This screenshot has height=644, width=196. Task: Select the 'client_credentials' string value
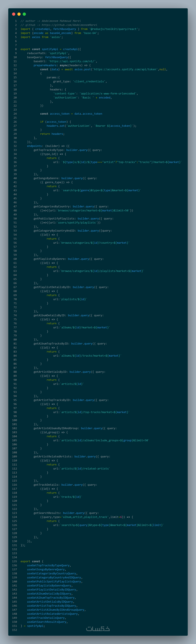pyautogui.click(x=89, y=82)
